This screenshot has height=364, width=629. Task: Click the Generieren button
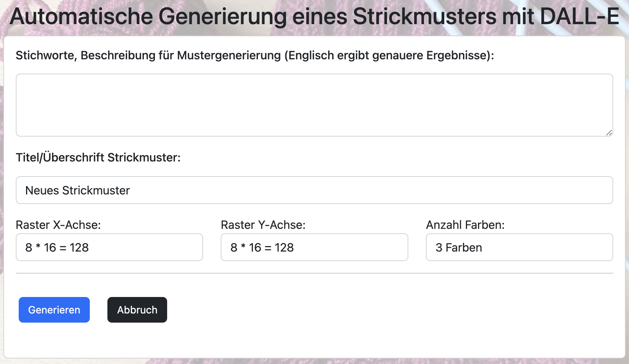coord(54,310)
